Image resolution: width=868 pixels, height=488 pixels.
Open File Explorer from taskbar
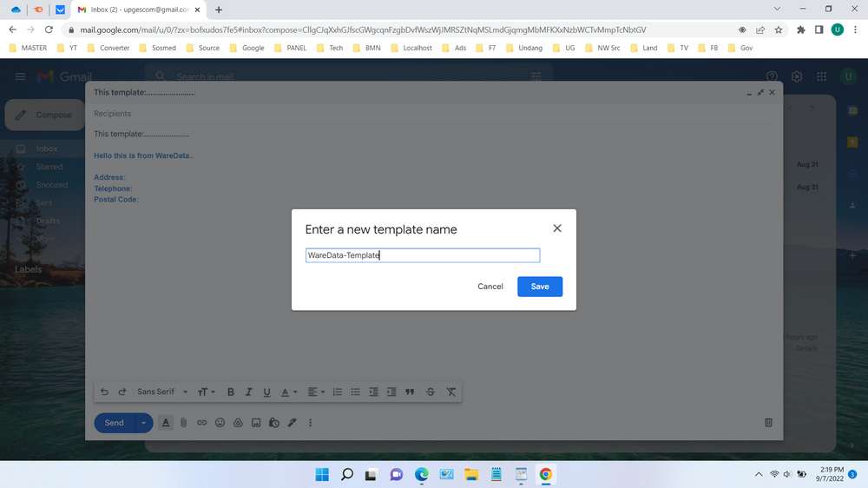(471, 475)
